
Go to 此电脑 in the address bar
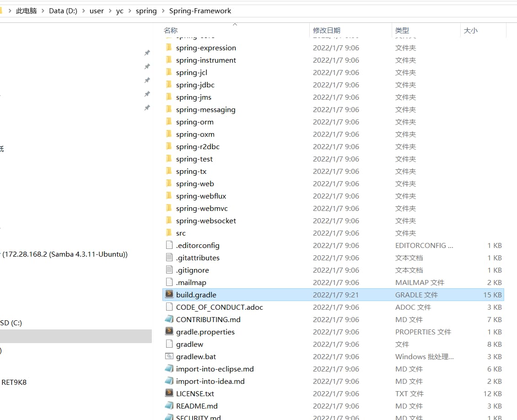27,11
